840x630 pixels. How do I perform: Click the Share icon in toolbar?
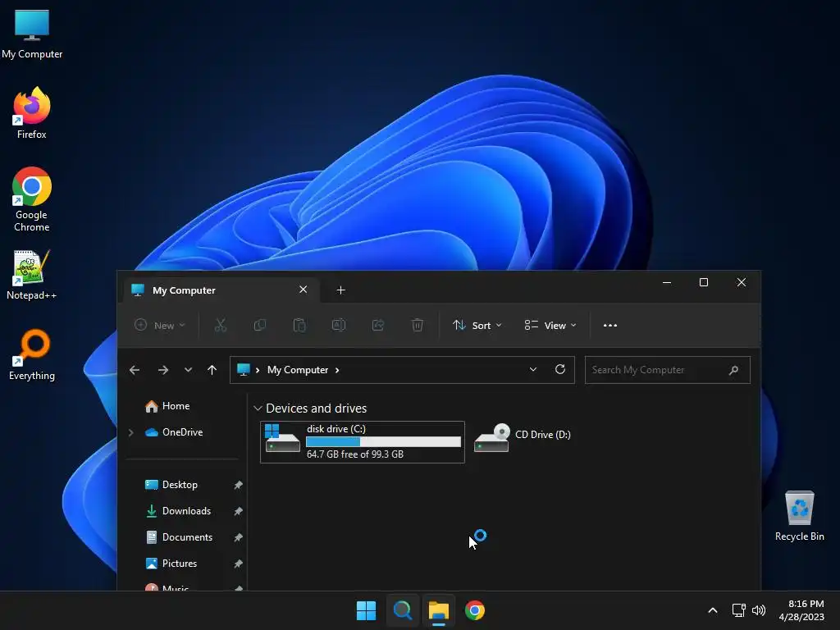(378, 325)
